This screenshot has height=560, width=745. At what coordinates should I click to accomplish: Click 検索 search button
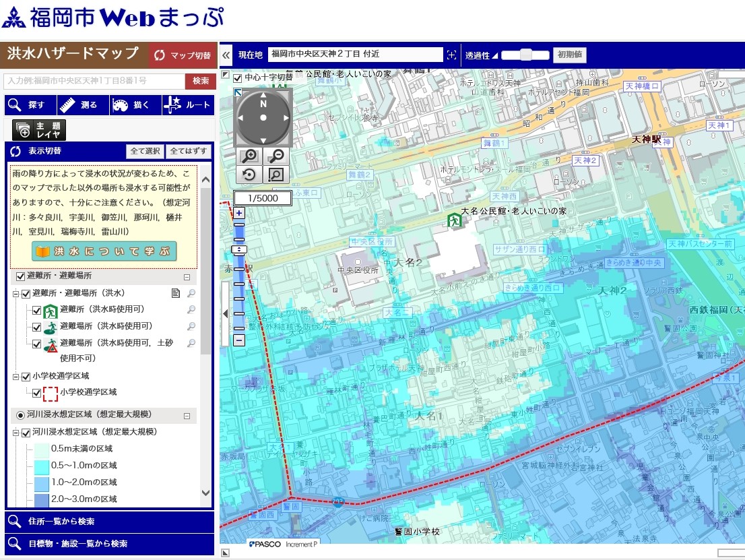coord(201,81)
